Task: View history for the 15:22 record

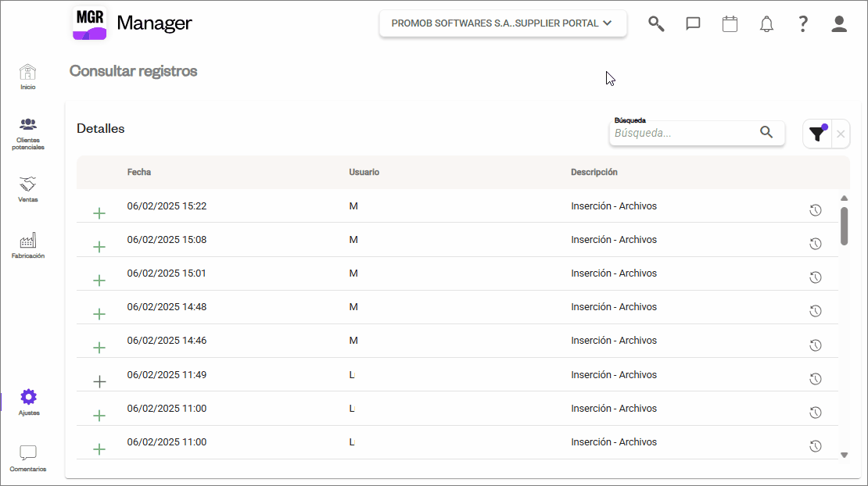Action: (x=815, y=210)
